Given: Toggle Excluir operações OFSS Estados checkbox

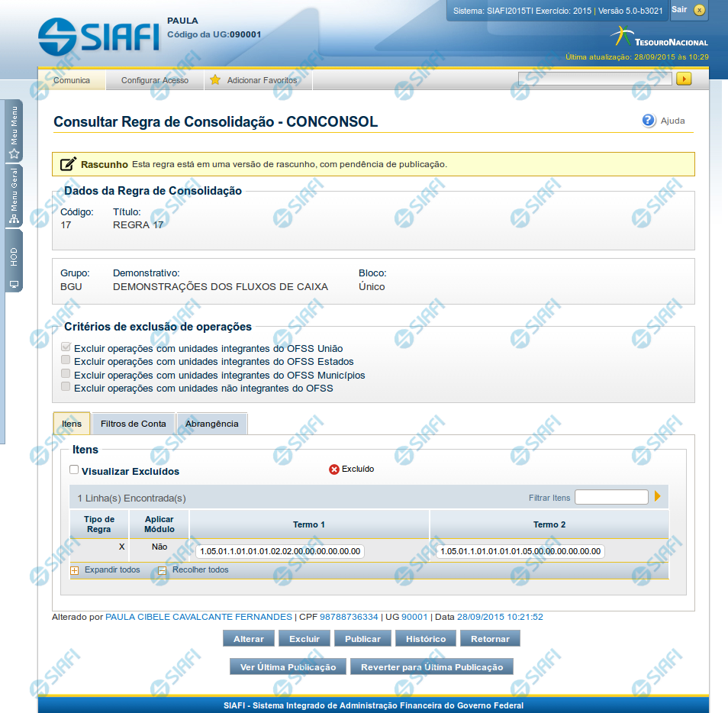Looking at the screenshot, I should [x=66, y=361].
